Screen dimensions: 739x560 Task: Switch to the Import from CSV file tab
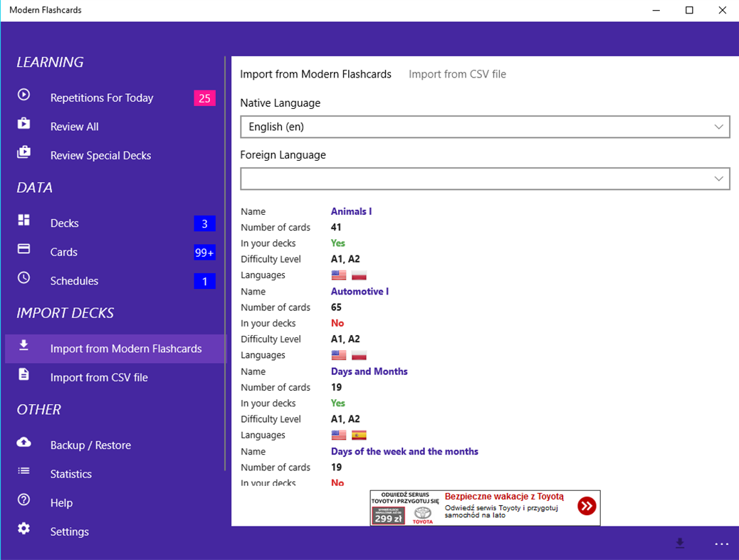(x=457, y=74)
